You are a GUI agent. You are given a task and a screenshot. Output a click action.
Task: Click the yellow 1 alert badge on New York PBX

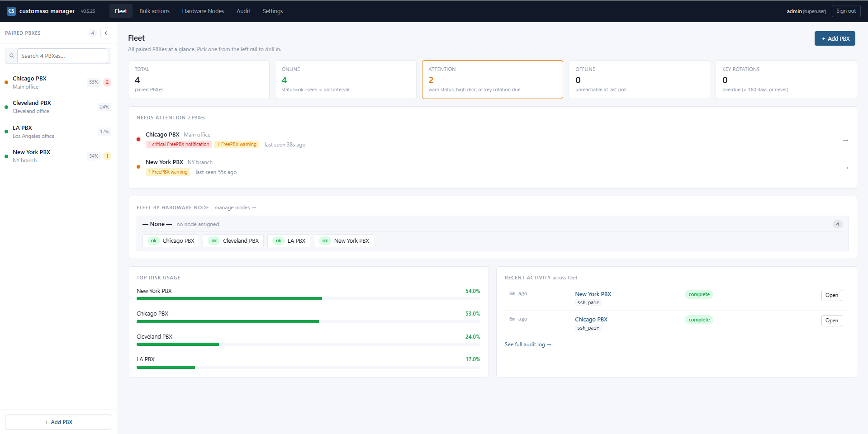coord(107,156)
